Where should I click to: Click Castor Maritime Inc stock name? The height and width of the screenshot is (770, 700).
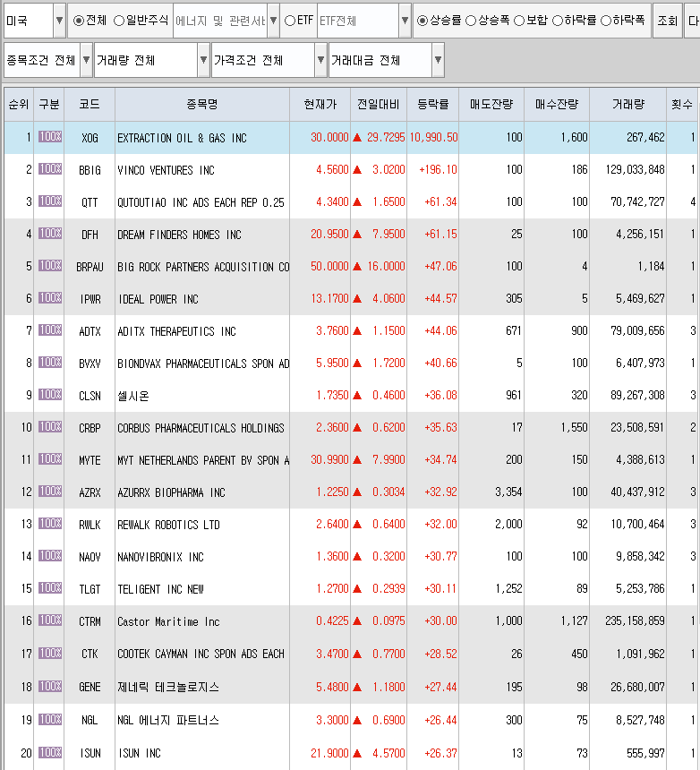[x=168, y=621]
